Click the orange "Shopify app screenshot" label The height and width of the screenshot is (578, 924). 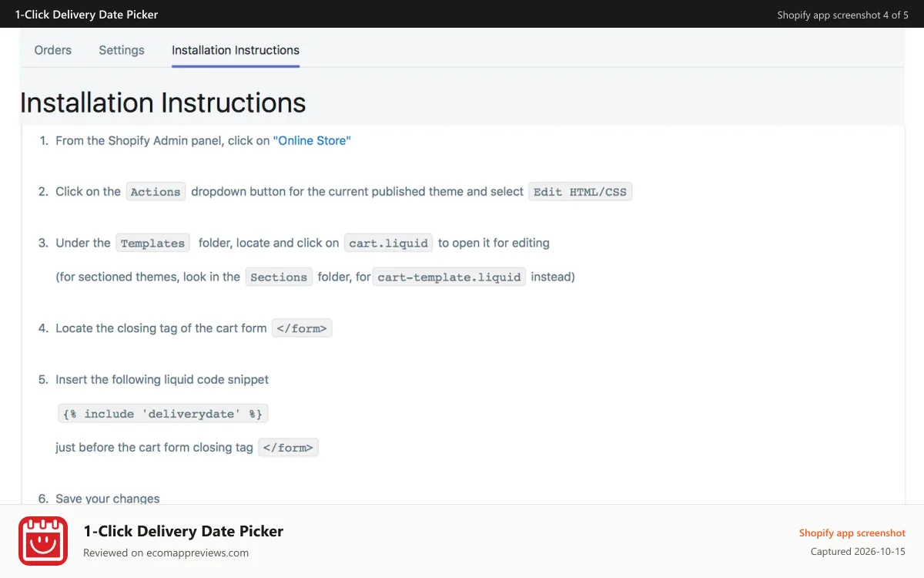click(852, 533)
